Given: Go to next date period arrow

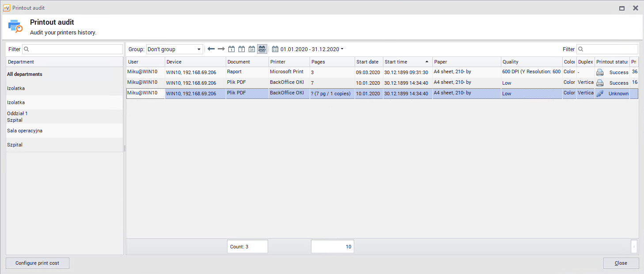Looking at the screenshot, I should coord(221,49).
